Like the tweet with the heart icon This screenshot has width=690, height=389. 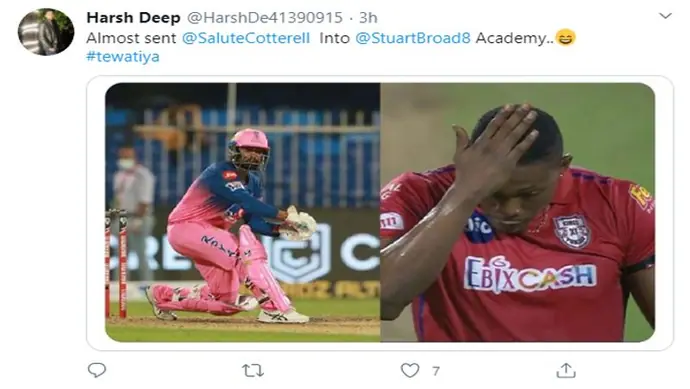tap(410, 370)
